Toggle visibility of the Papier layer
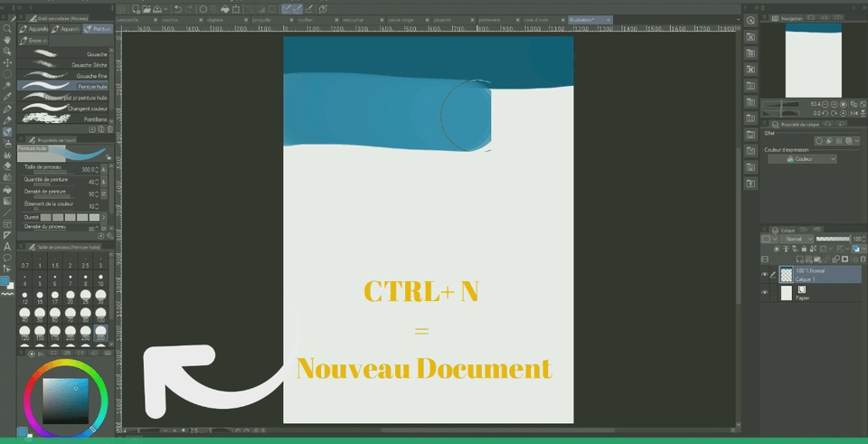Viewport: 868px width, 444px height. [765, 293]
